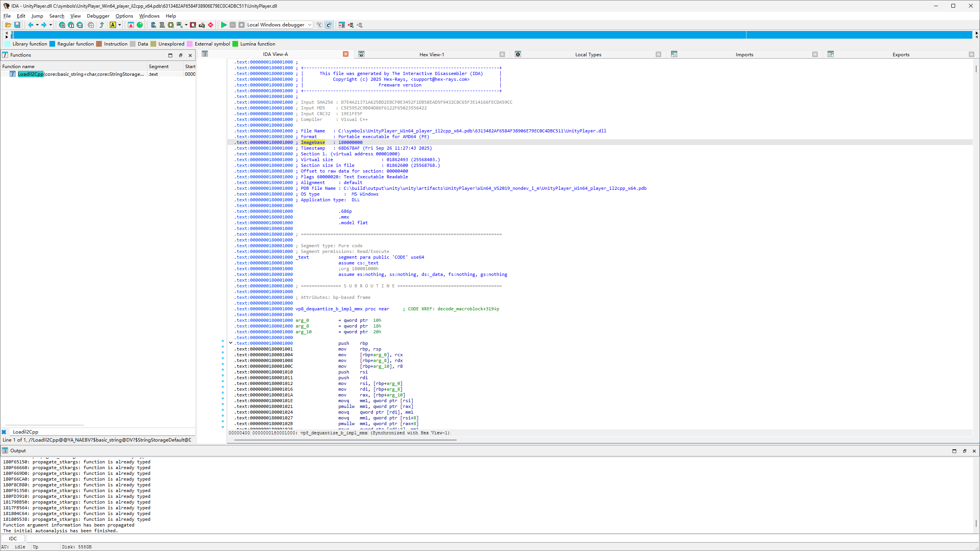Click the Segment column header

tap(158, 66)
